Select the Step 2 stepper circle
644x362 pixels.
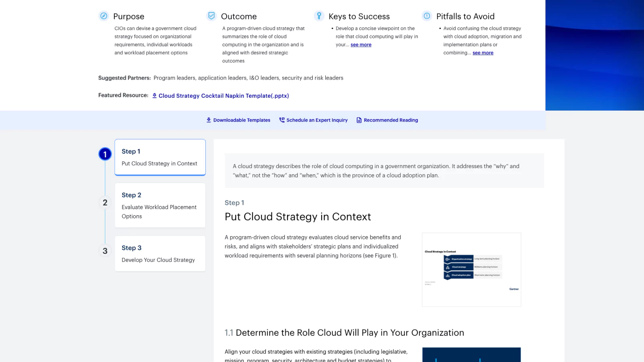click(x=105, y=202)
